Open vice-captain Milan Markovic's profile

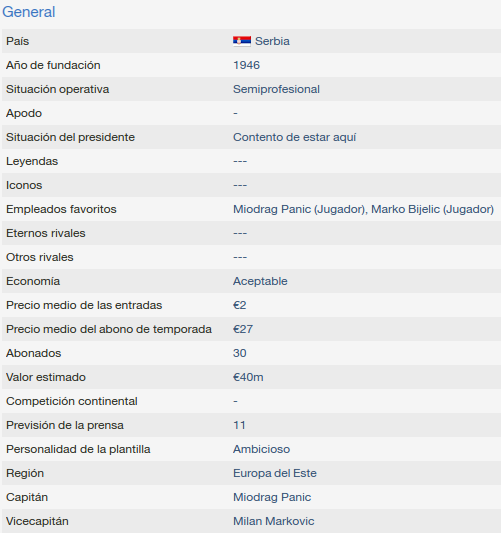(x=274, y=521)
